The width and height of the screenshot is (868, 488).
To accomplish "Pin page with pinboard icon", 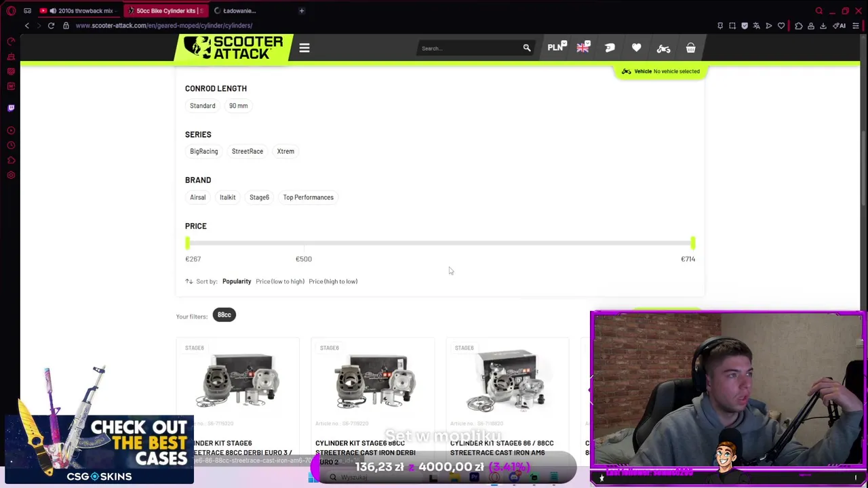I will coord(720,26).
